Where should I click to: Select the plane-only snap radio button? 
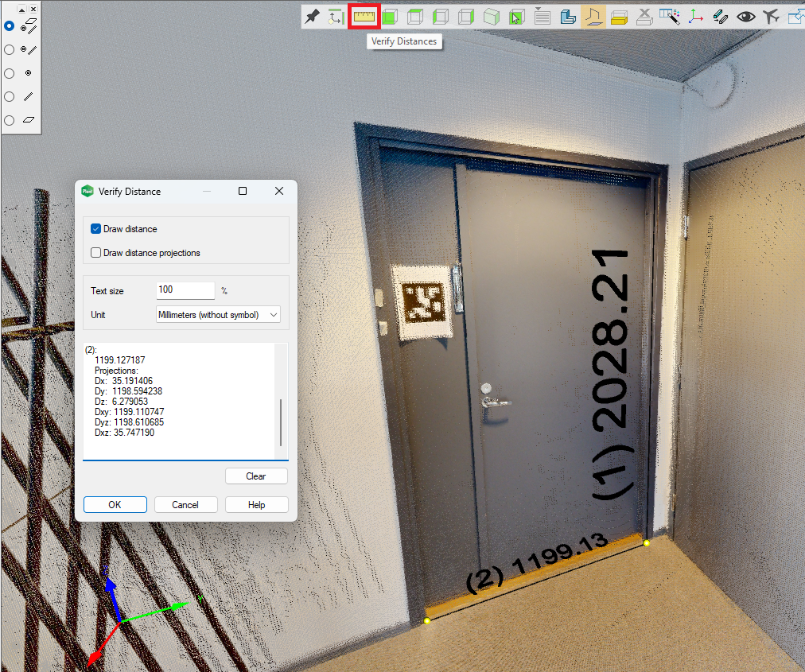(10, 120)
